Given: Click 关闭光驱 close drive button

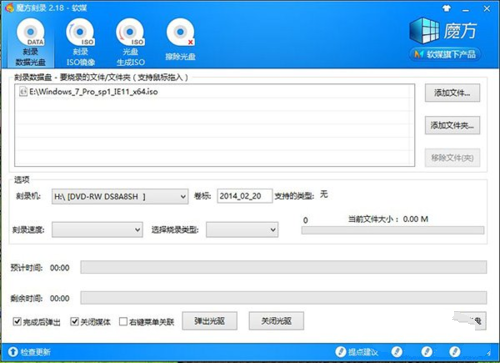Looking at the screenshot, I should 276,321.
